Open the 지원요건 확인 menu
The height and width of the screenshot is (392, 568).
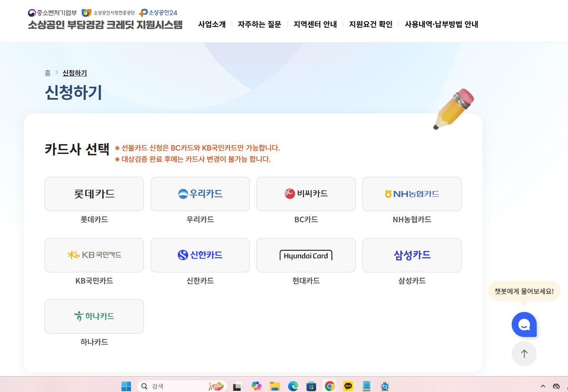click(x=371, y=24)
